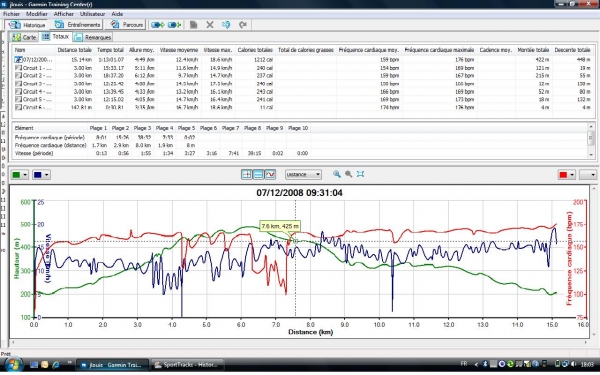Select the Circuit 3 row

coord(303,83)
